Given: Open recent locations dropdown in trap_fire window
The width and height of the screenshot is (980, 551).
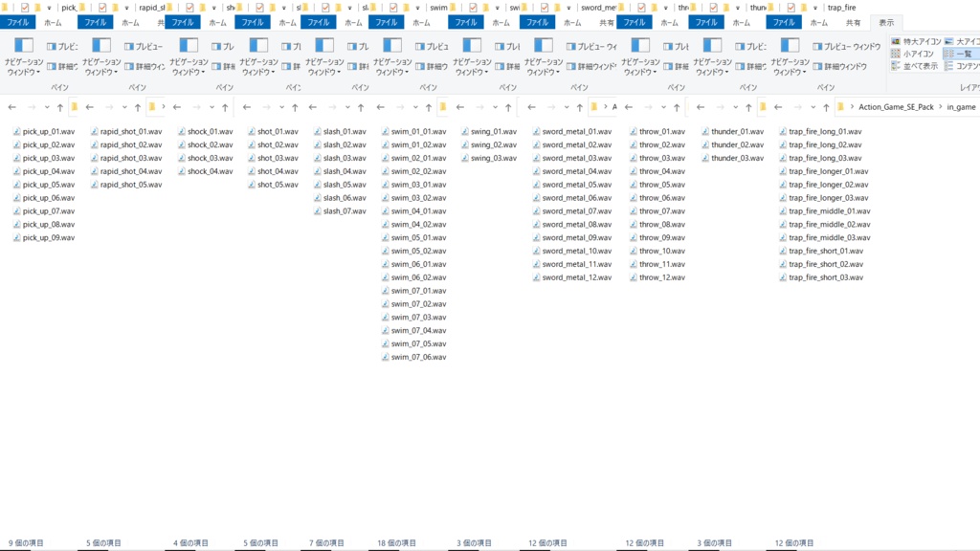Looking at the screenshot, I should 813,107.
